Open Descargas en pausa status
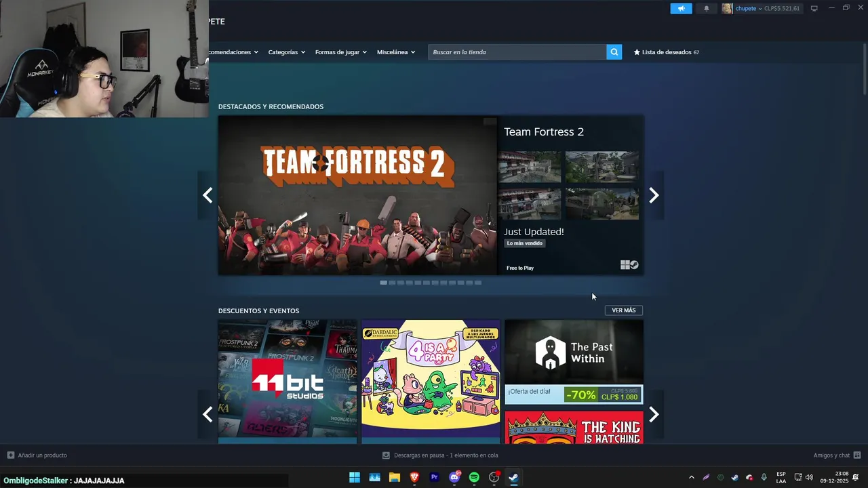868x488 pixels. tap(440, 455)
